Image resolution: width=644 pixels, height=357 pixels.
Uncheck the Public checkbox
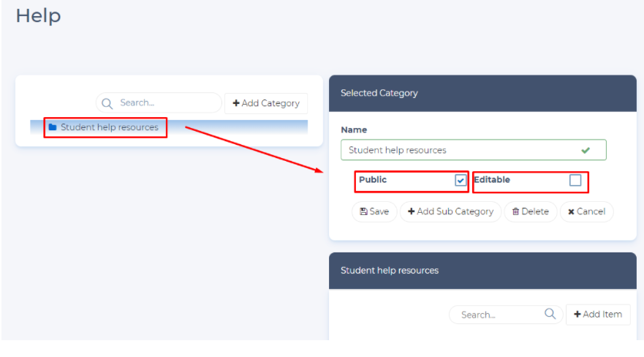point(461,181)
